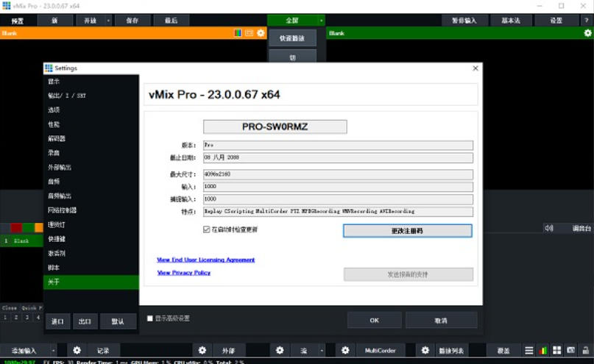
Task: Toggle the audio meter bars icon
Action: coord(543,350)
